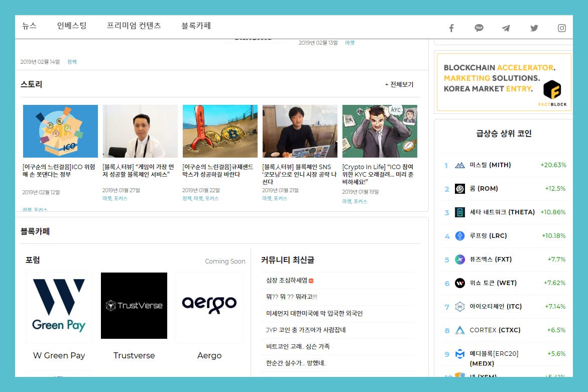Image resolution: width=588 pixels, height=392 pixels.
Task: Click 정책, 마켓, 포커스 tags under 01월 22일
Action: click(x=200, y=198)
